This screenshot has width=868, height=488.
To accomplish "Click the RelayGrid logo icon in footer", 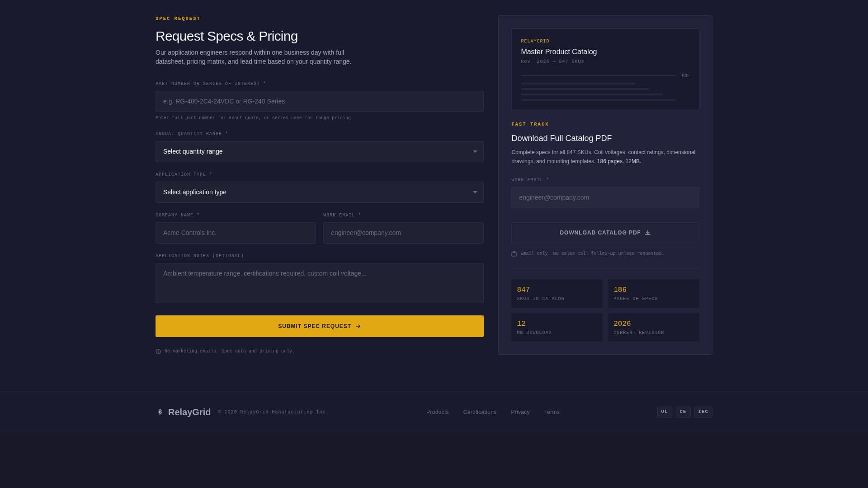I will (160, 412).
